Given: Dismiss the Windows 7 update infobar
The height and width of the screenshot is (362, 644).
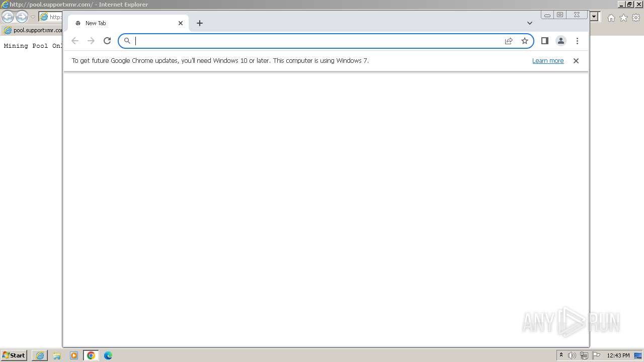Looking at the screenshot, I should (576, 61).
